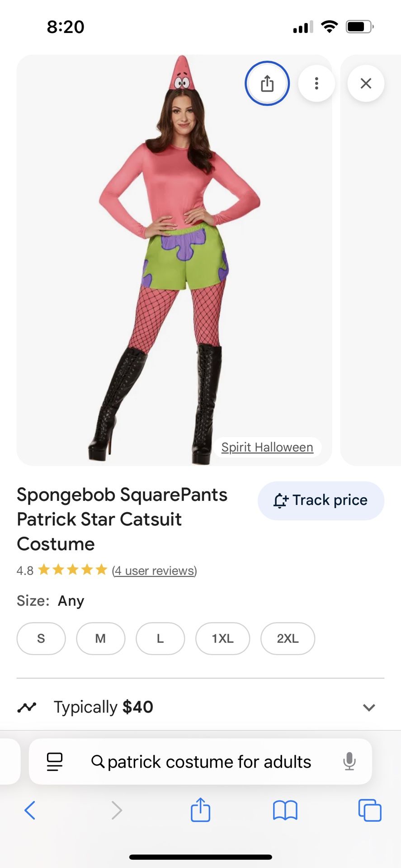The height and width of the screenshot is (868, 401).
Task: Open the Spirit Halloween source link
Action: (x=267, y=447)
